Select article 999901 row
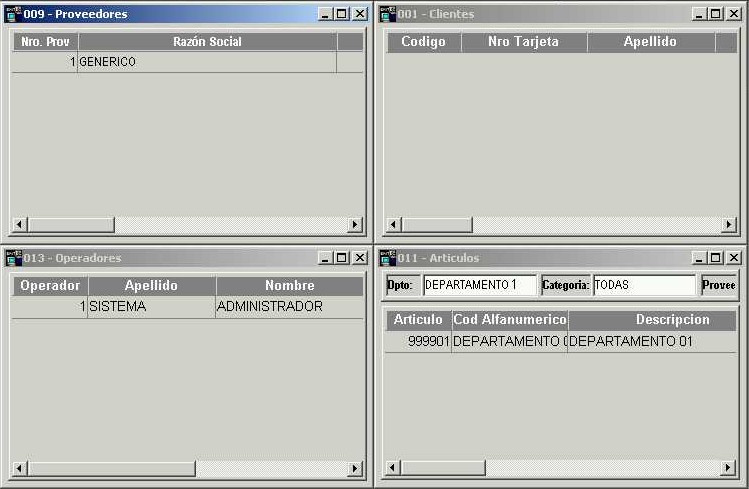The image size is (749, 489). [561, 341]
